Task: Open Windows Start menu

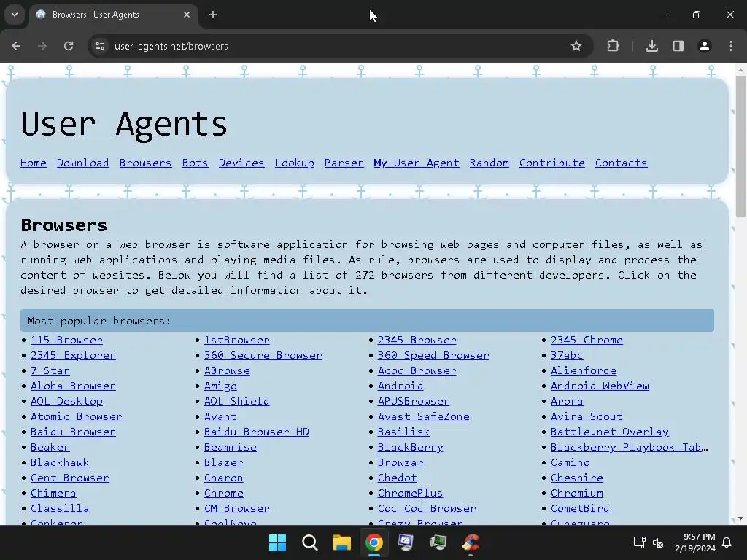Action: tap(277, 542)
